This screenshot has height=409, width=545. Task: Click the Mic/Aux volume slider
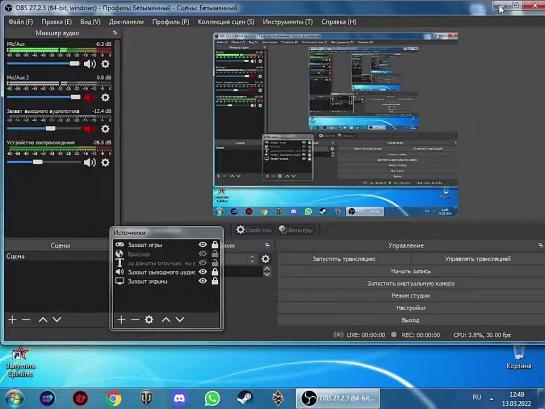[x=43, y=64]
